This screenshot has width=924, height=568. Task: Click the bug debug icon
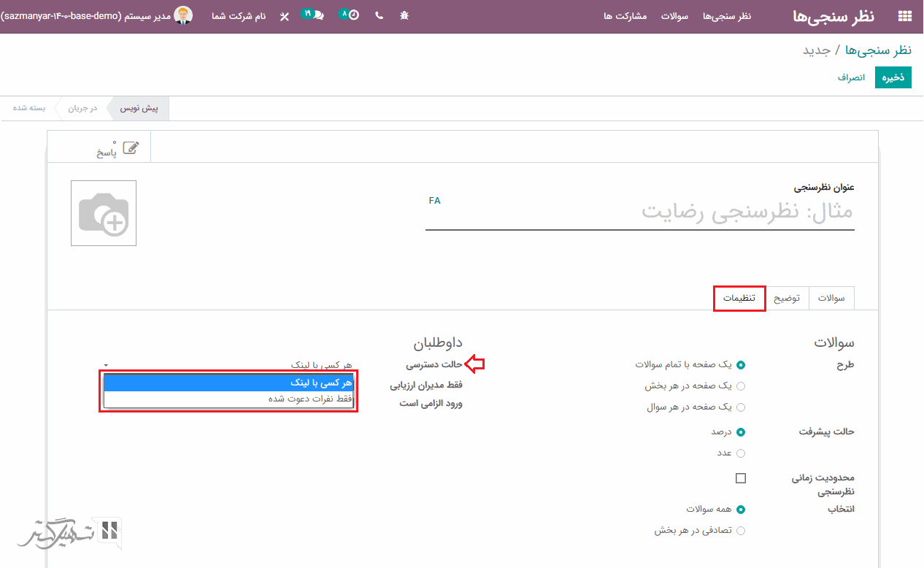(404, 15)
